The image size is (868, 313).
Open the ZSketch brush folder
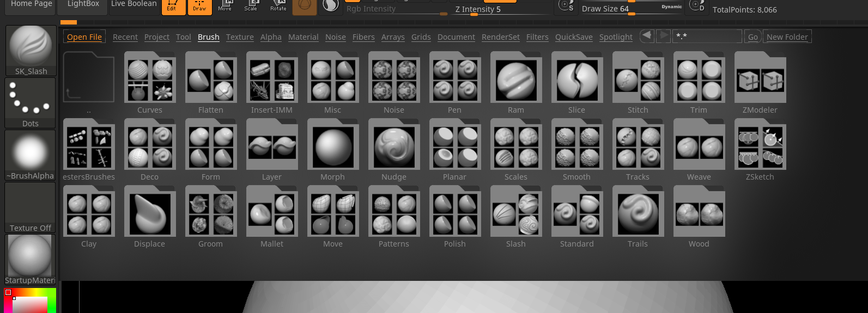(760, 145)
